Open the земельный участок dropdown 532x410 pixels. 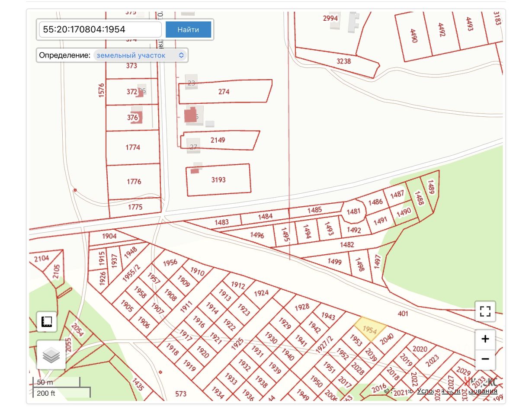pos(140,55)
